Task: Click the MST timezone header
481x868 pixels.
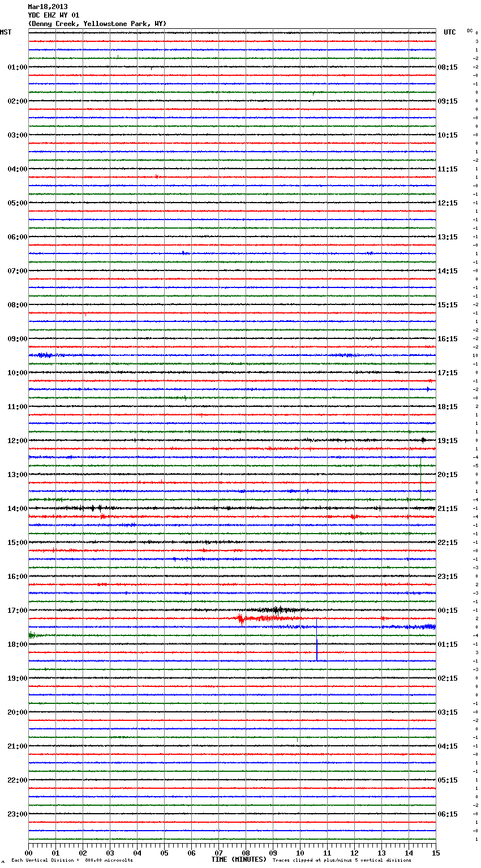Action: (x=6, y=32)
